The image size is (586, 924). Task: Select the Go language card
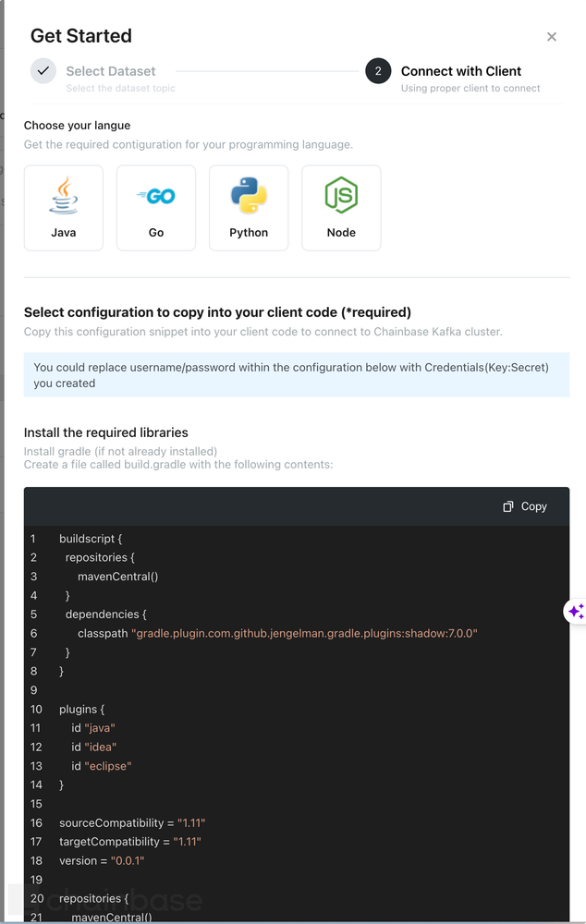coord(155,207)
